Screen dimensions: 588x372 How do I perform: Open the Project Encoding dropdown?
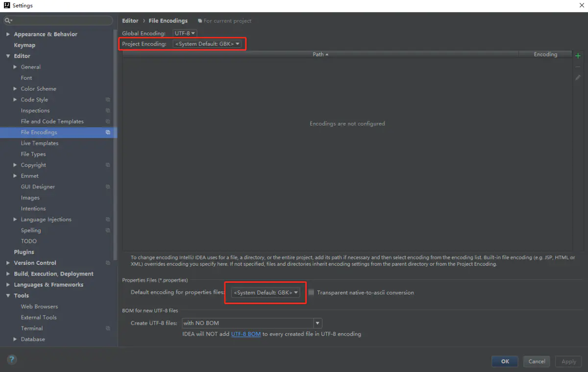tap(208, 44)
